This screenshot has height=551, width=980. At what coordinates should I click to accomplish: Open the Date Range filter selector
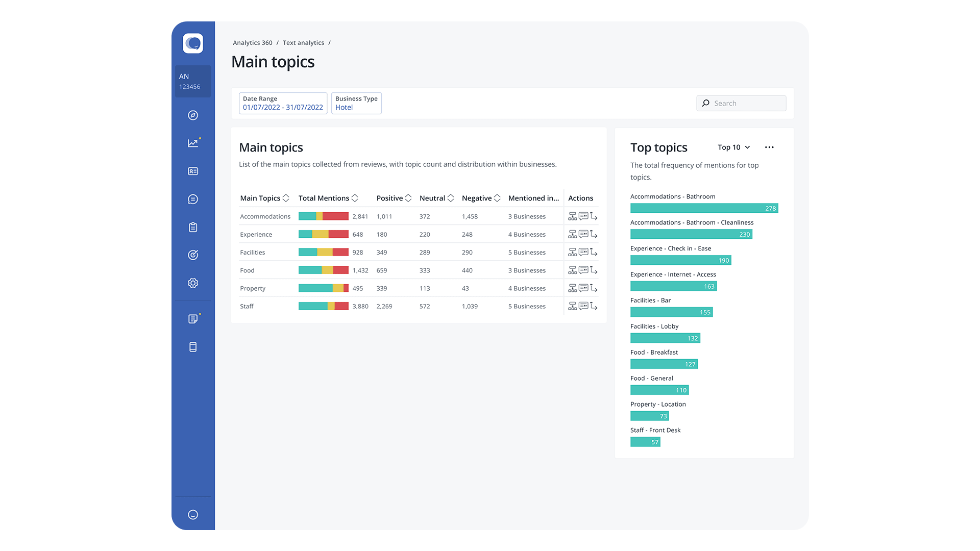click(283, 103)
